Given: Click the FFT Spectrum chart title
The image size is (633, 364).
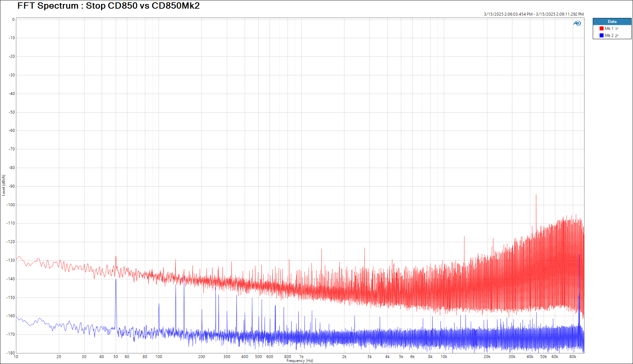Looking at the screenshot, I should [x=108, y=6].
